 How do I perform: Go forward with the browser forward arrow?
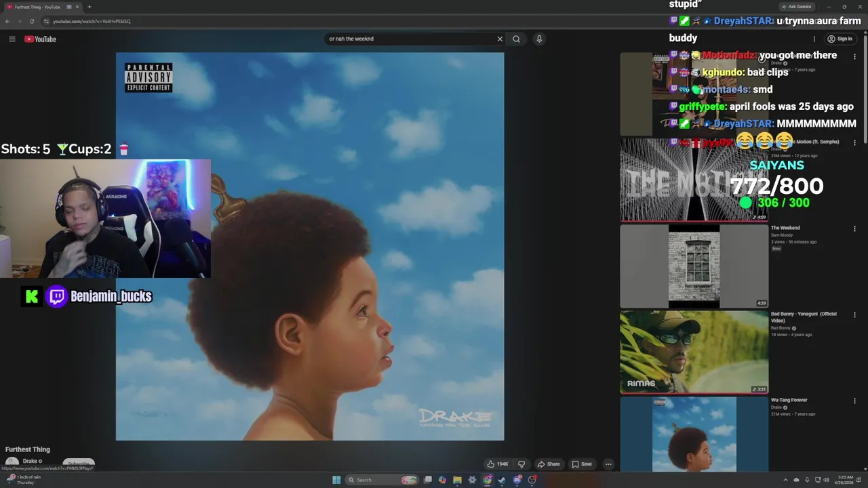coord(20,21)
